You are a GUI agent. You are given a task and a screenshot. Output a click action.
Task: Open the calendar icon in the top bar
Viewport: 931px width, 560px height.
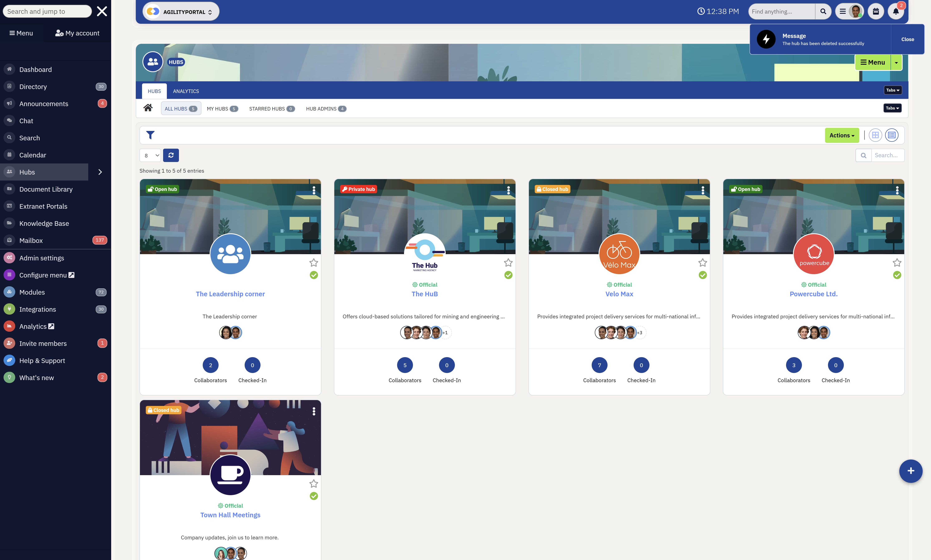(x=876, y=11)
